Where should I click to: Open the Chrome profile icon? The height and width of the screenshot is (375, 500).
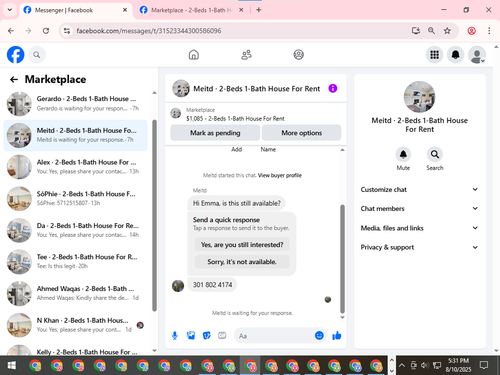click(x=472, y=31)
